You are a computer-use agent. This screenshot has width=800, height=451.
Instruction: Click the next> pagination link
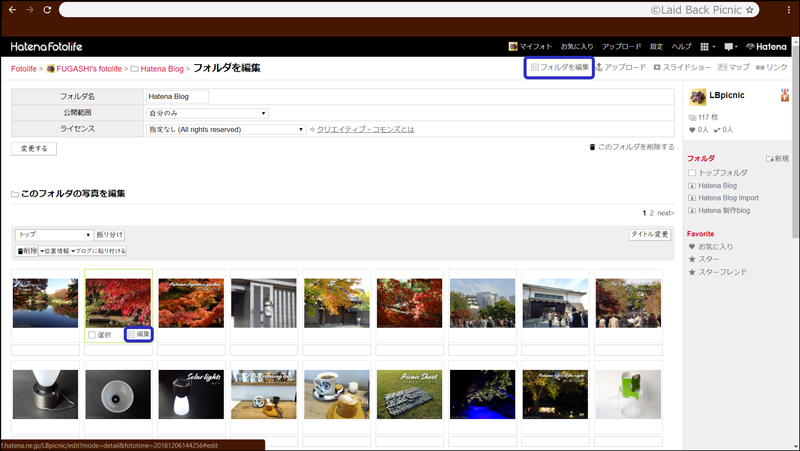(x=666, y=213)
